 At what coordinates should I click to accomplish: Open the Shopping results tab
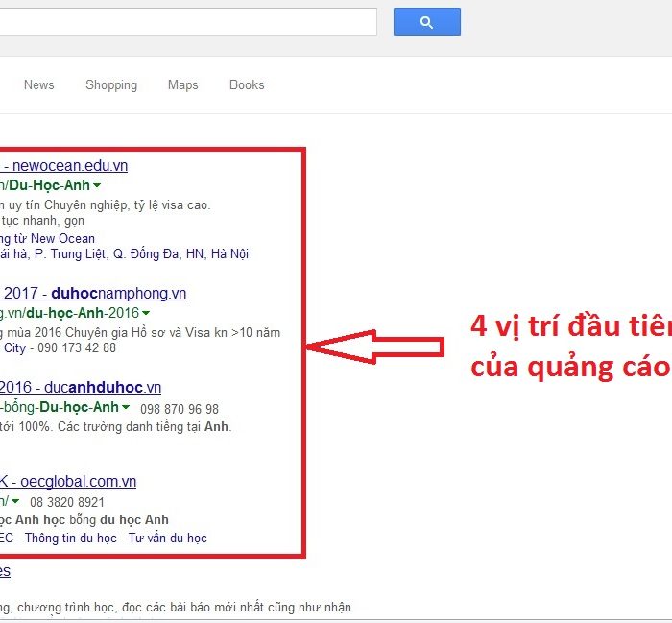[111, 85]
